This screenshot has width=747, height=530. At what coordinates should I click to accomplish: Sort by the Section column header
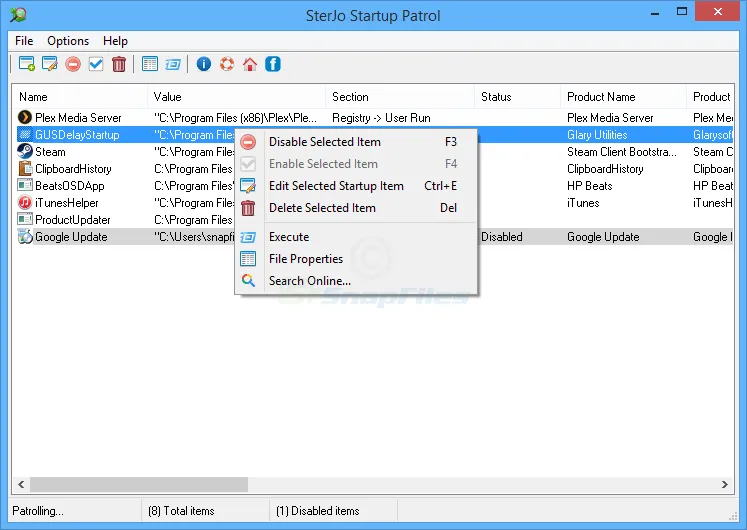(400, 97)
